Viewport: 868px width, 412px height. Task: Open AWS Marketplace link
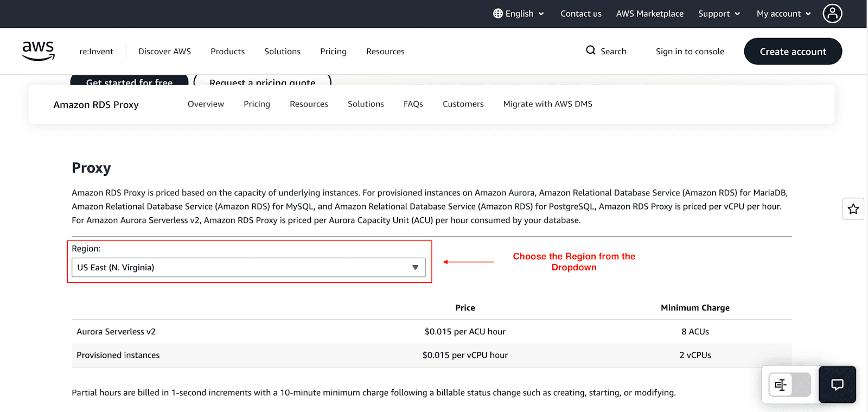coord(649,14)
